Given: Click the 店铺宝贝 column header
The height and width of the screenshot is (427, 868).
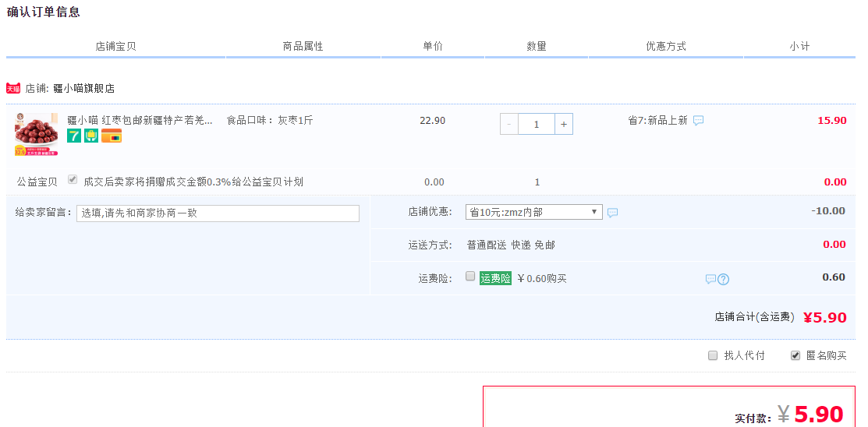Looking at the screenshot, I should click(115, 47).
